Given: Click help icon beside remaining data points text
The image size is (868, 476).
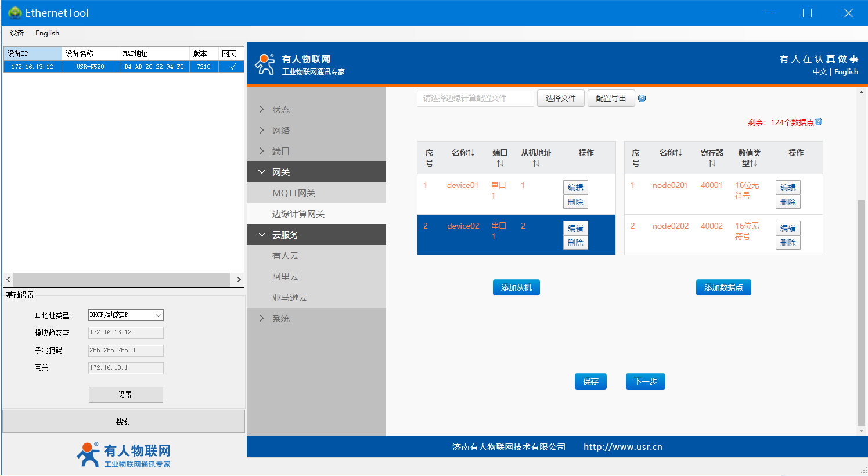Looking at the screenshot, I should 818,122.
